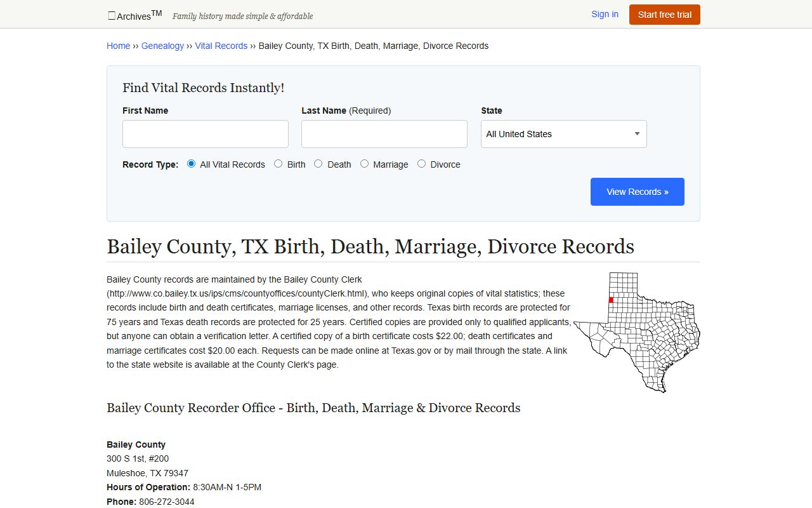Screen dimensions: 812x508
Task: Start the free trial
Action: coord(664,15)
